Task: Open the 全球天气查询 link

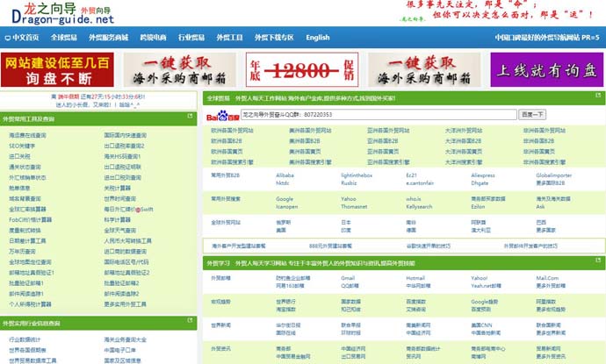Action: click(x=119, y=230)
